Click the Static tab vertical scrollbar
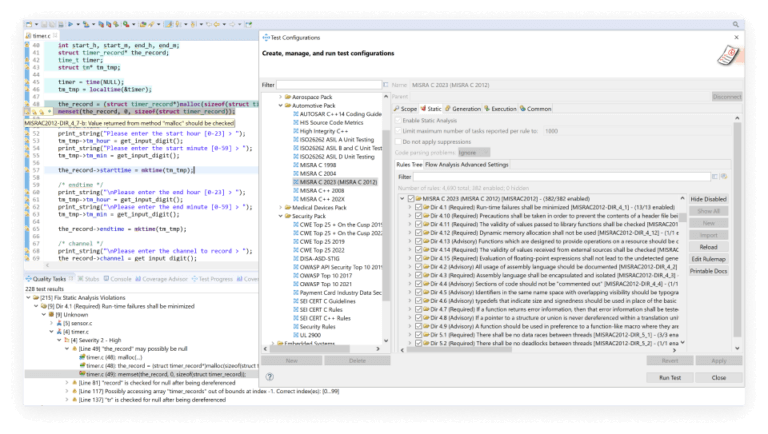 tap(737, 230)
